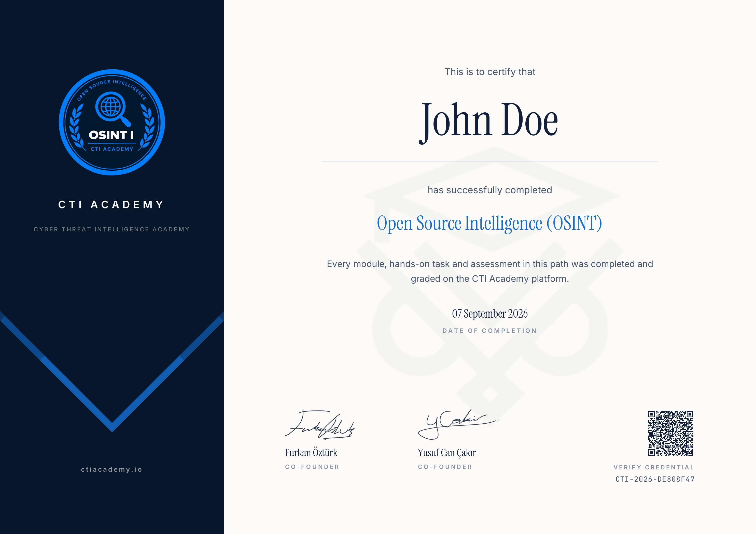
Task: Click the blue chevron graphic in sidebar
Action: pyautogui.click(x=112, y=372)
